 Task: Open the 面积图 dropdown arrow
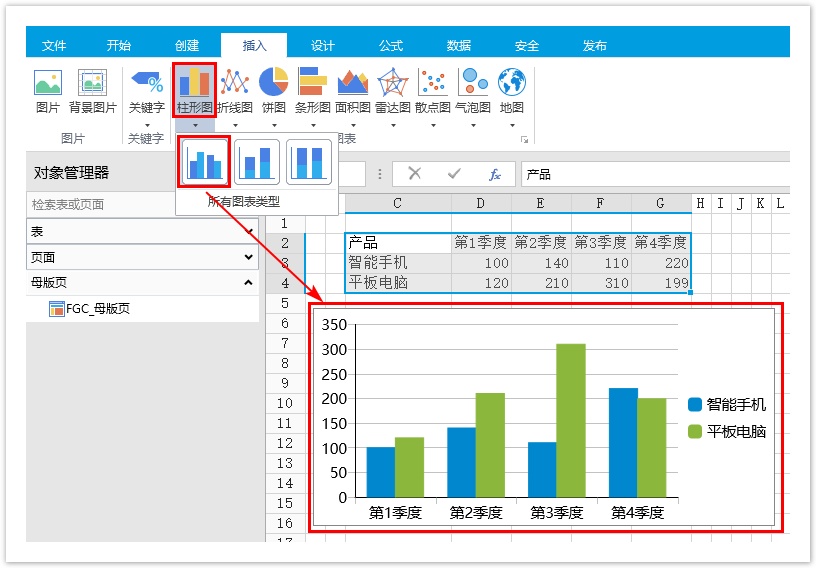(353, 125)
